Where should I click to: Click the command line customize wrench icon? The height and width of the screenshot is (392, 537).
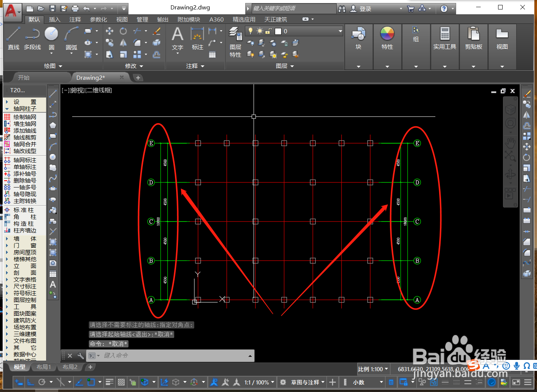click(x=80, y=356)
